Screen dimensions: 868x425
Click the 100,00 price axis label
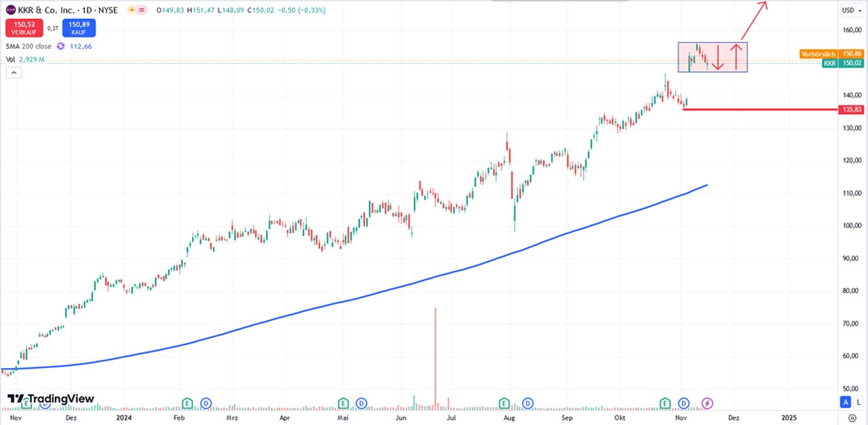coord(852,226)
